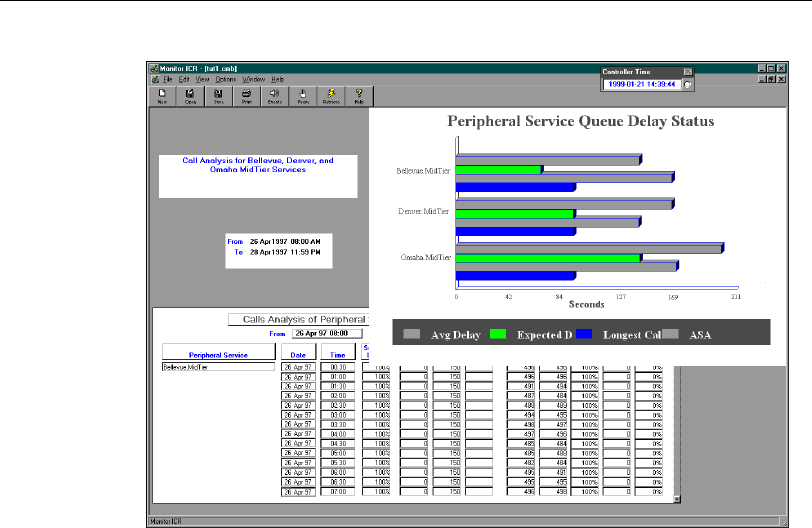Screen dimensions: 812x528
Task: Click the View menu item
Action: point(202,78)
